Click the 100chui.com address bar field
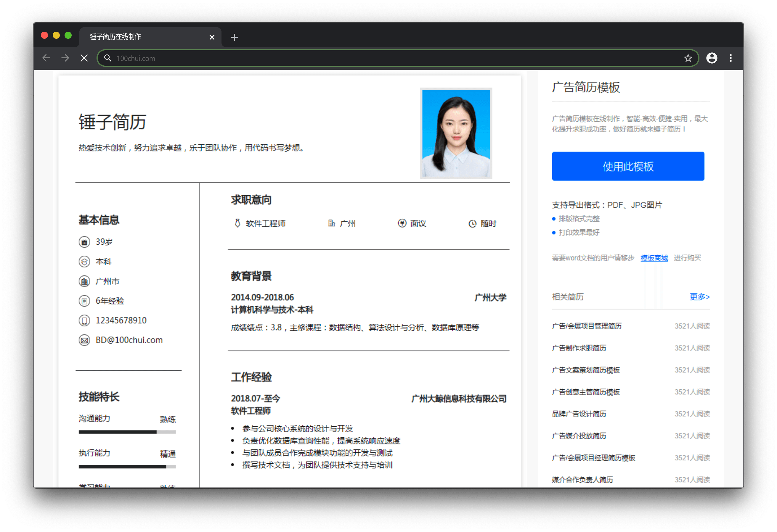This screenshot has width=777, height=532. coord(398,58)
